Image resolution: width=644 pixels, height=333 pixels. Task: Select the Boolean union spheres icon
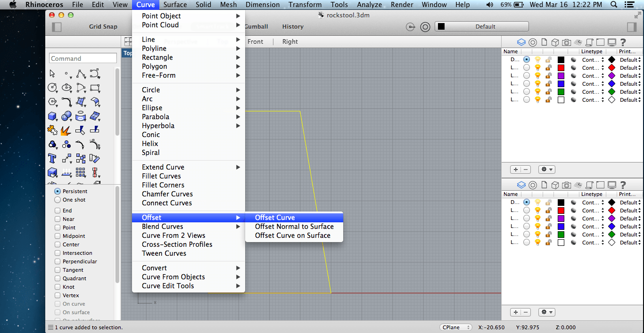[x=67, y=116]
